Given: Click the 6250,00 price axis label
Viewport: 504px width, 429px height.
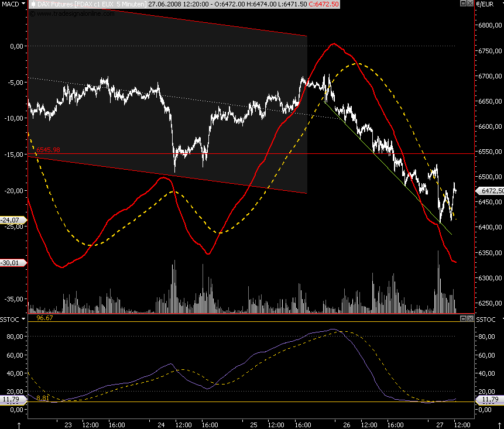Looking at the screenshot, I should tap(490, 303).
